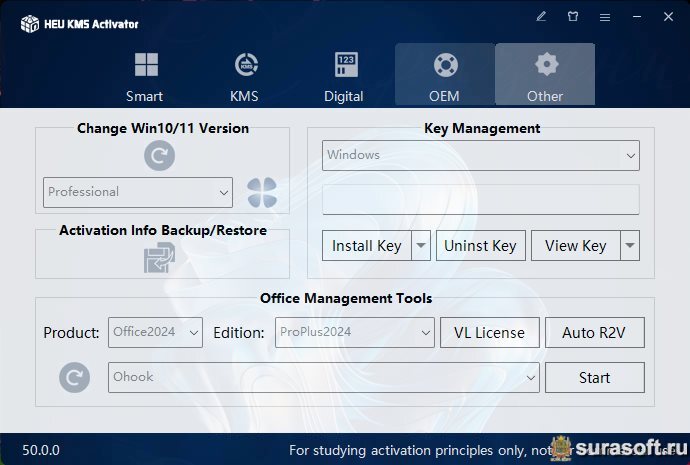Click the Activation Info Backup/Restore icon
This screenshot has width=690, height=465.
pos(159,258)
